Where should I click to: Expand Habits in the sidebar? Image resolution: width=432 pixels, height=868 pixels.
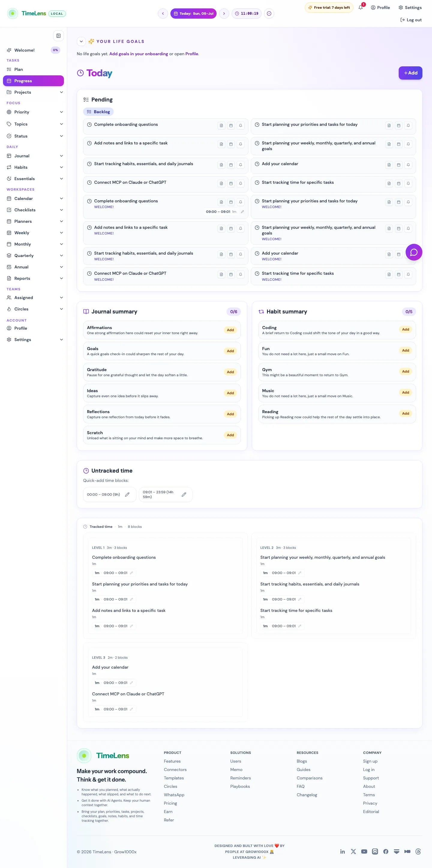pyautogui.click(x=61, y=168)
